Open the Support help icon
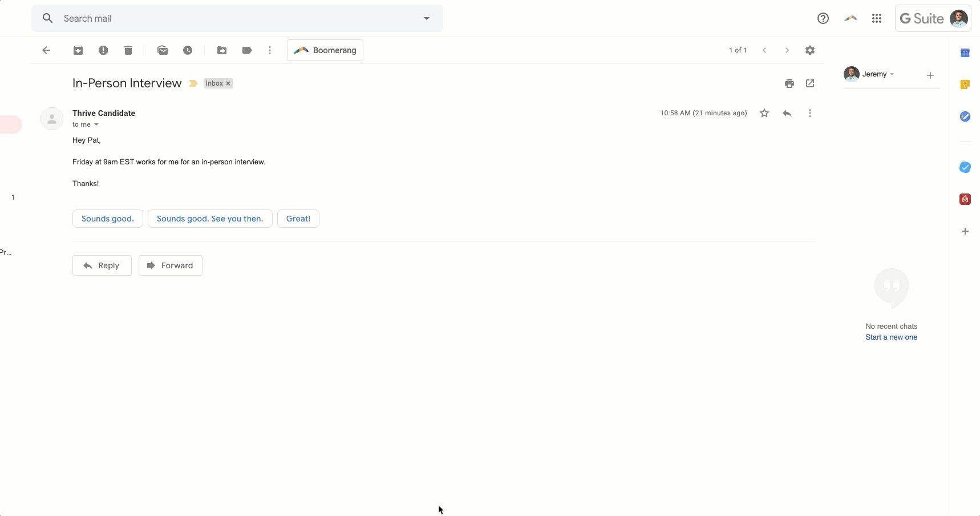The height and width of the screenshot is (516, 980). [x=823, y=18]
